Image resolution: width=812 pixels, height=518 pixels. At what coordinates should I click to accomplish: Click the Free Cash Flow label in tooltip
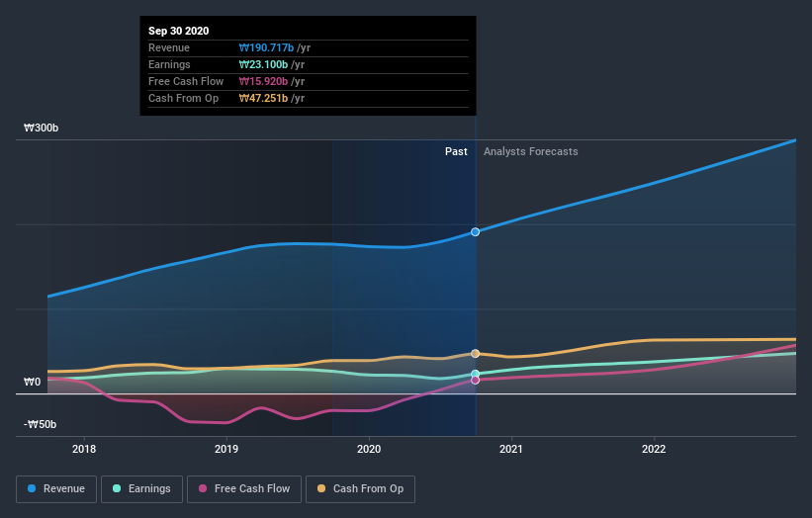tap(186, 81)
